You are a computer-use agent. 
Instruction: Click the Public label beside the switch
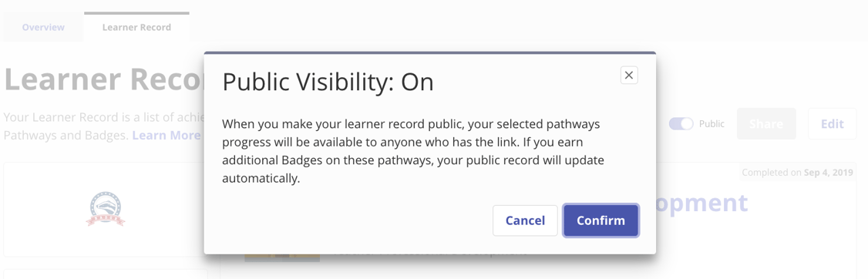[712, 124]
